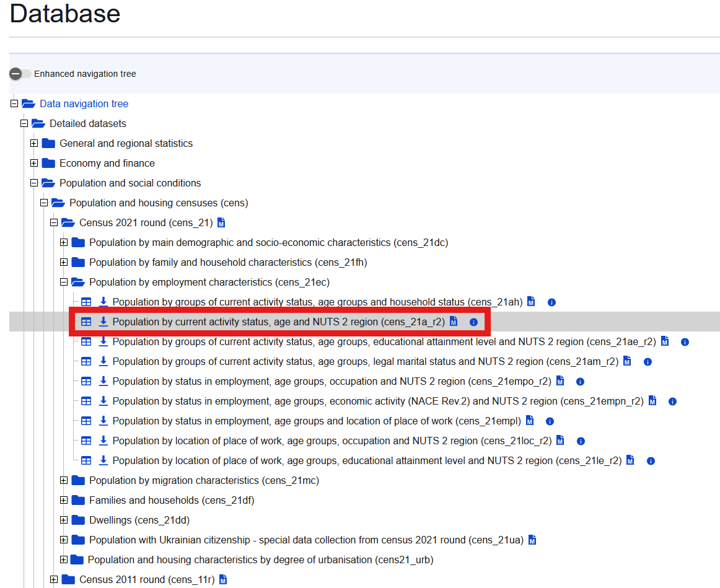Collapse Population by employment characteristics folder
This screenshot has height=588, width=720.
(64, 283)
